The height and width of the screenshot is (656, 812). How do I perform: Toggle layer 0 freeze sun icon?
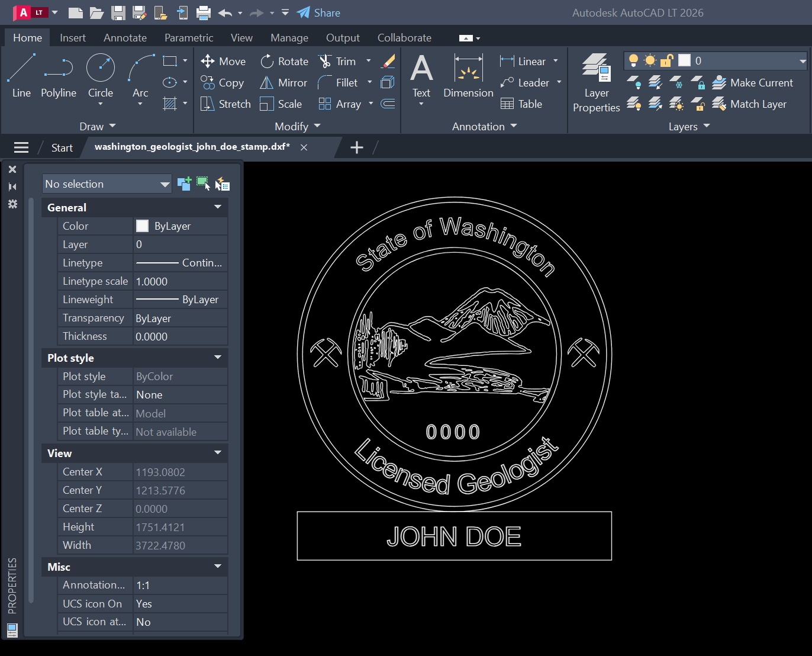[650, 60]
